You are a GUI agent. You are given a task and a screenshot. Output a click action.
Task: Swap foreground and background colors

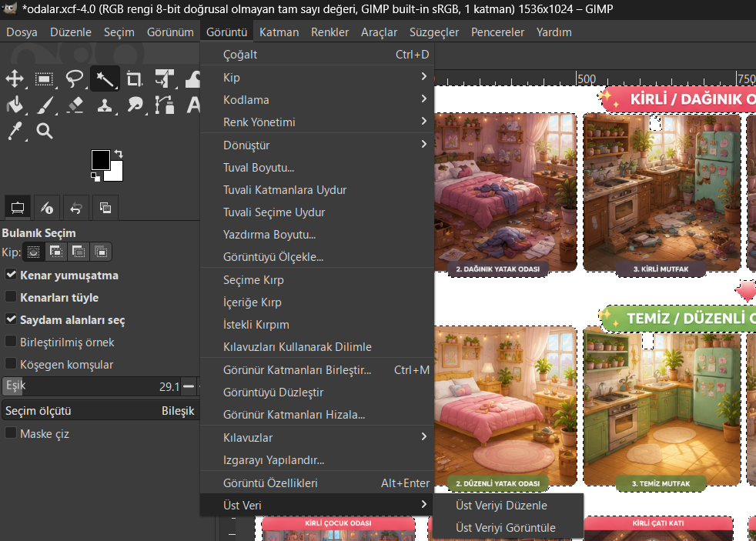pos(119,154)
